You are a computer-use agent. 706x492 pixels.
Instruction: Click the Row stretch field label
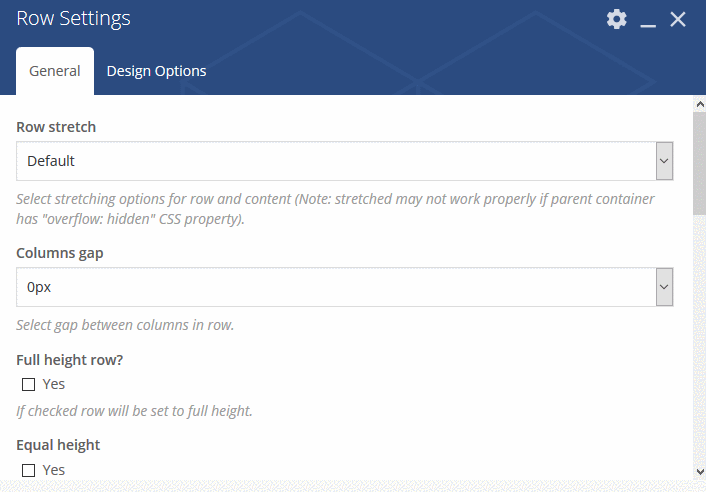[56, 127]
